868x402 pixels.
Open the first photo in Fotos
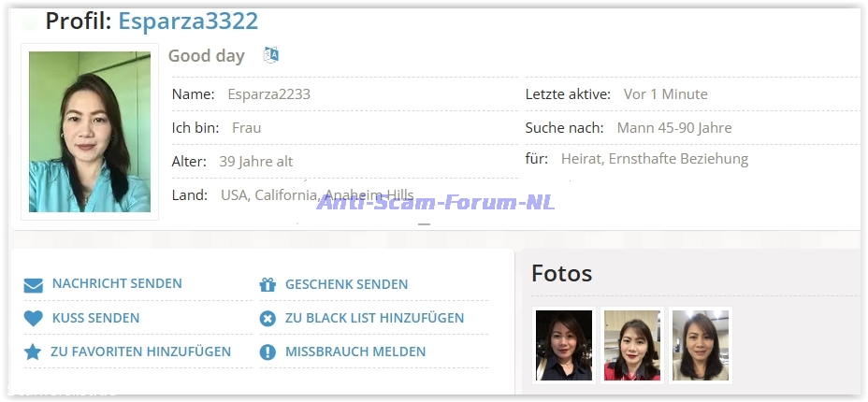564,345
